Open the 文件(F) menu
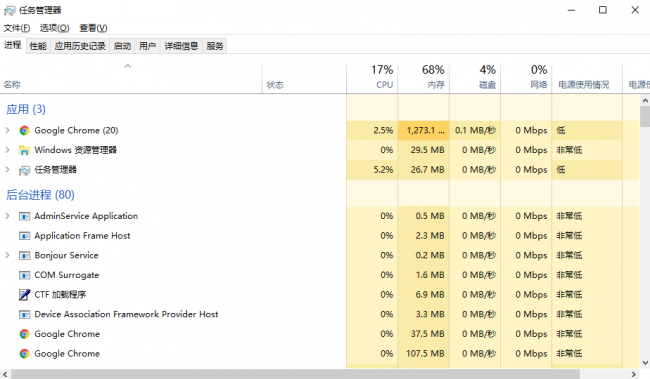 (17, 28)
